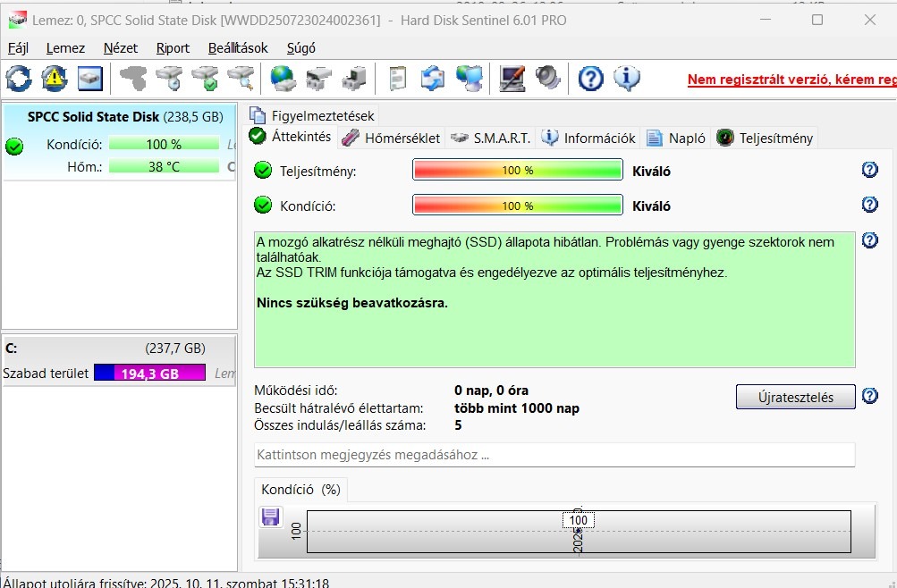Click the monitor with pen configuration icon
The image size is (897, 588).
pos(512,79)
